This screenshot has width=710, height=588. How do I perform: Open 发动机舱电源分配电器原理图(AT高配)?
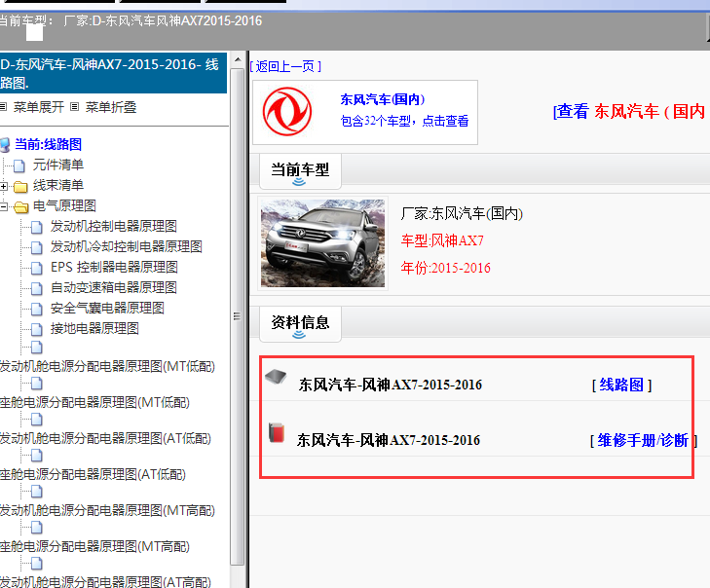(x=105, y=581)
